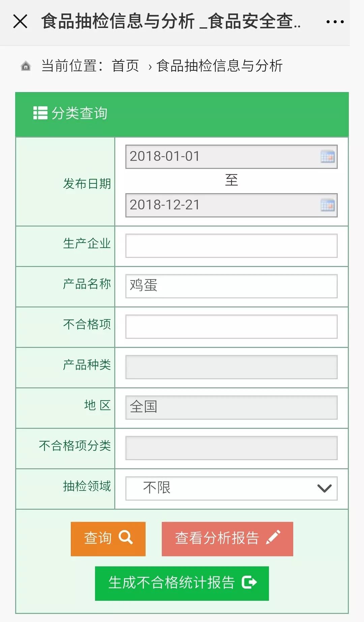Viewport: 364px width, 622px height.
Task: Go to 首页 via the breadcrumb link
Action: tap(125, 66)
